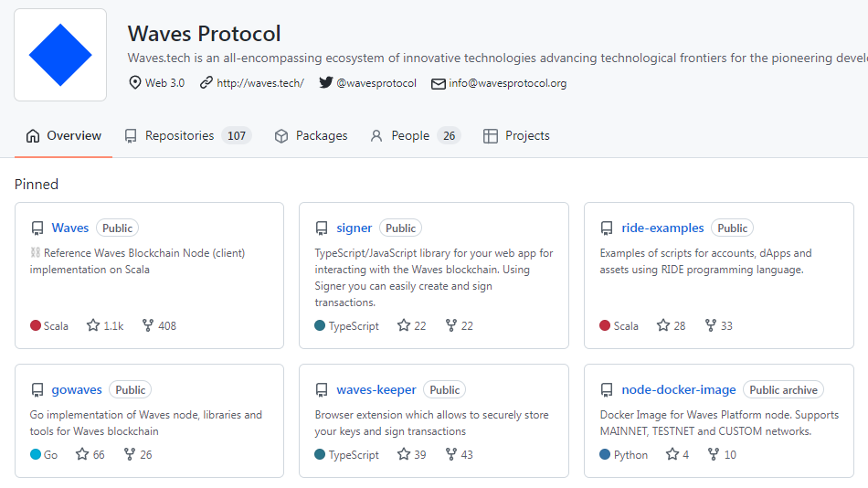The image size is (868, 488).
Task: Switch to the Repositories tab
Action: 187,136
